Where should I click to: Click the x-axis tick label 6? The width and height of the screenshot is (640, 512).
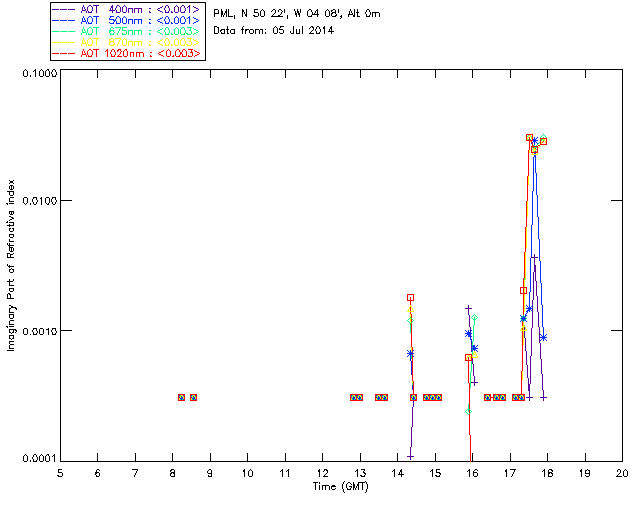tap(98, 473)
